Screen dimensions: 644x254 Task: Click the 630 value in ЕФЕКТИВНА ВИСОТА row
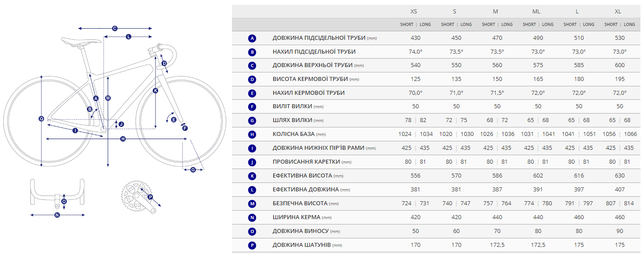click(x=619, y=176)
